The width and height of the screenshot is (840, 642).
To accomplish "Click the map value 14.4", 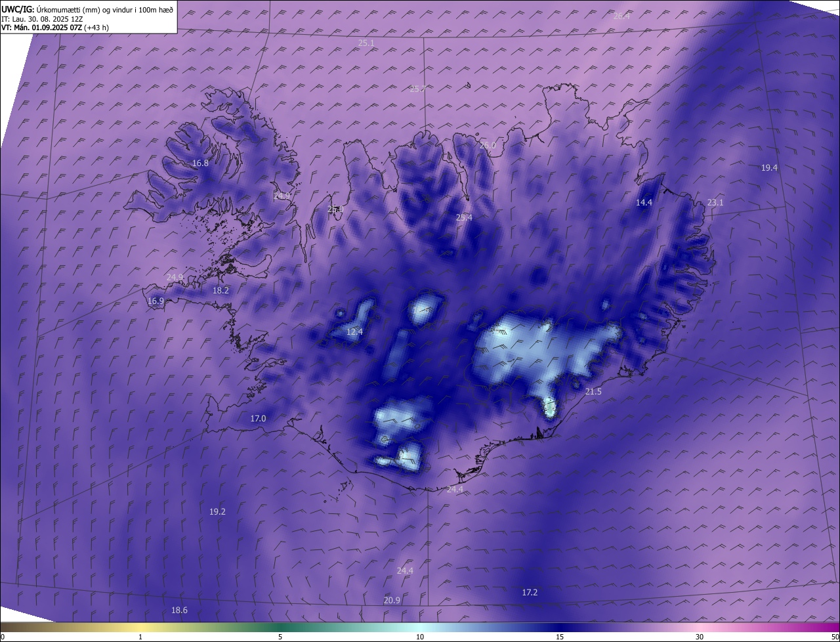I will 644,203.
